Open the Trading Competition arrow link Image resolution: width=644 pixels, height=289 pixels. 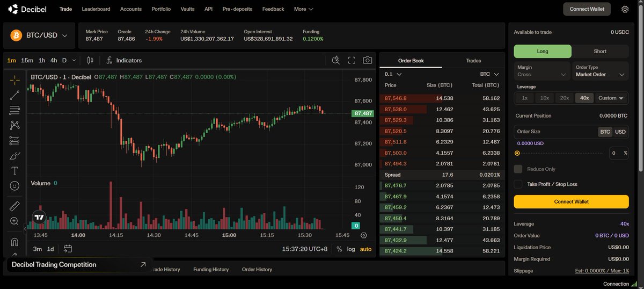pos(143,265)
